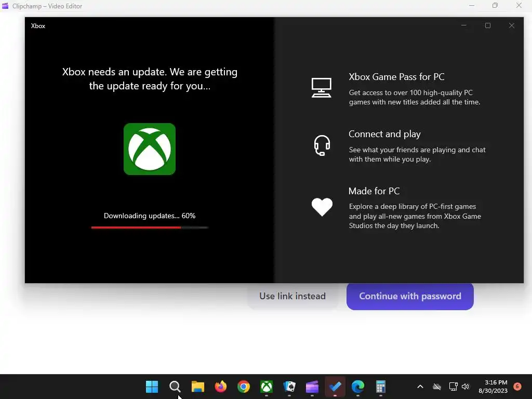The height and width of the screenshot is (399, 532).
Task: Restore down the Clipchamp window
Action: point(495,5)
